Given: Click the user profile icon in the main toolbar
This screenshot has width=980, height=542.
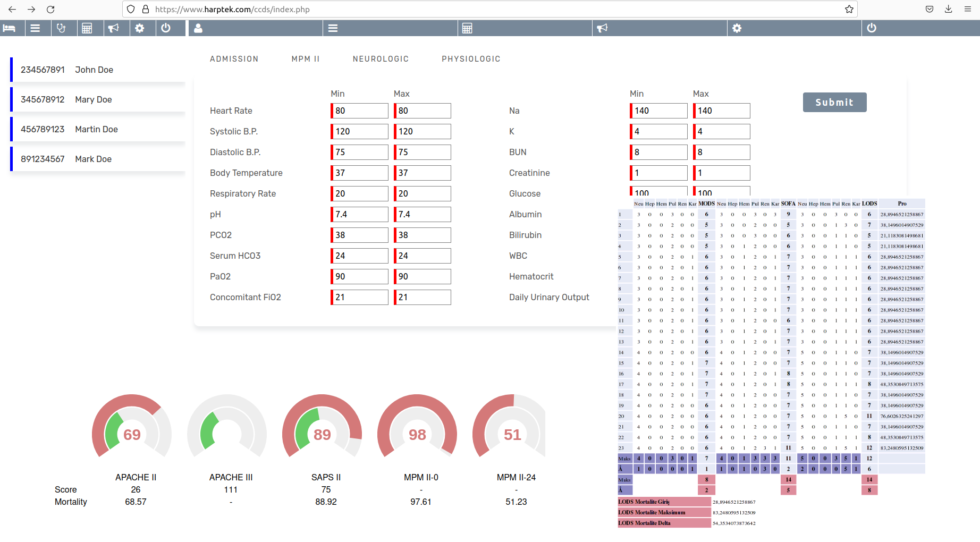Looking at the screenshot, I should [x=198, y=28].
